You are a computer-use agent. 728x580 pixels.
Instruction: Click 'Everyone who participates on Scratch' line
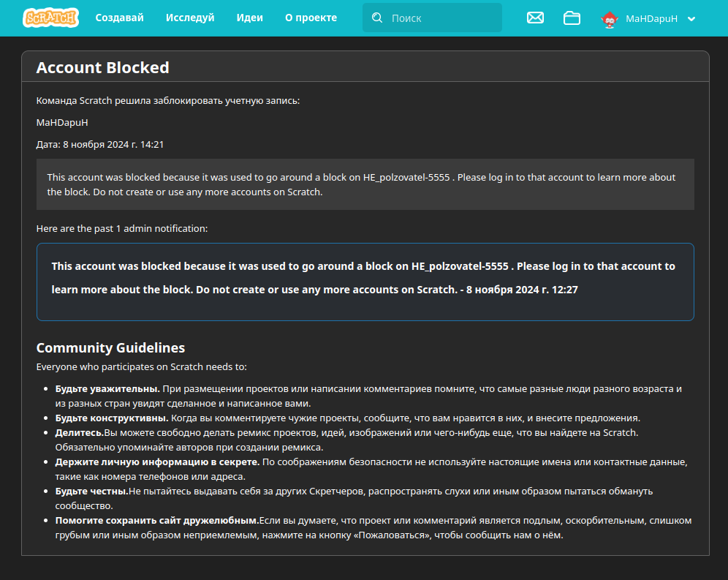pos(141,367)
